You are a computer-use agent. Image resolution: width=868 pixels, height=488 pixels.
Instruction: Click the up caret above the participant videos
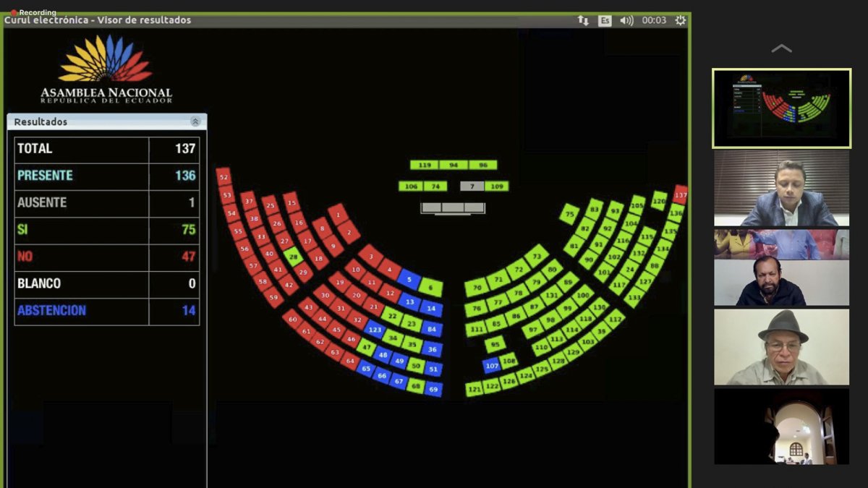[x=781, y=48]
